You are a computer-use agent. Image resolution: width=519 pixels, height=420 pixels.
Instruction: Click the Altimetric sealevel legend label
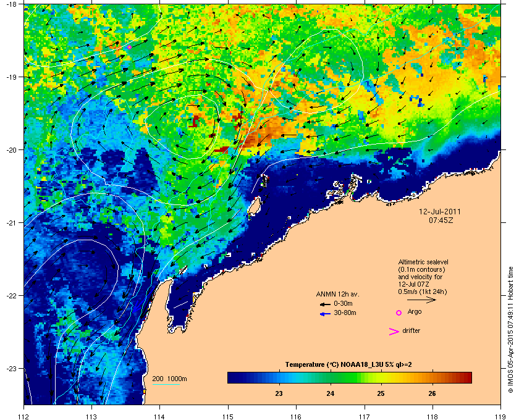(x=423, y=262)
